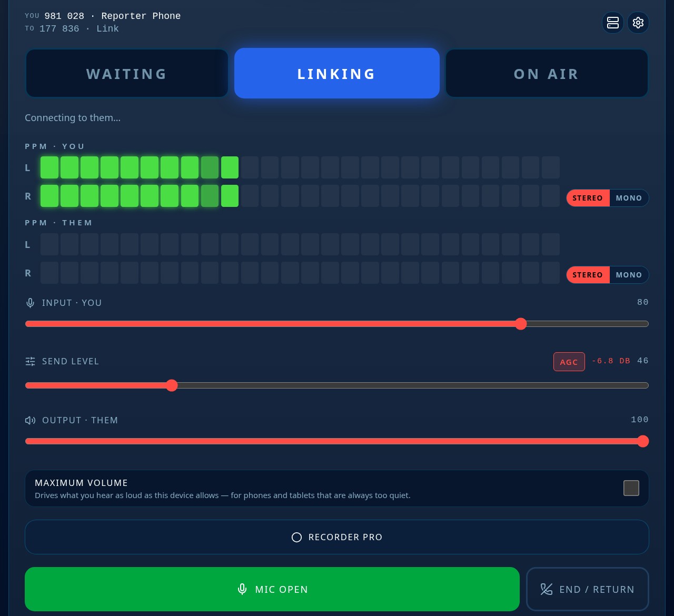The height and width of the screenshot is (616, 674).
Task: Click the microphone icon in MIC OPEN
Action: [x=242, y=589]
